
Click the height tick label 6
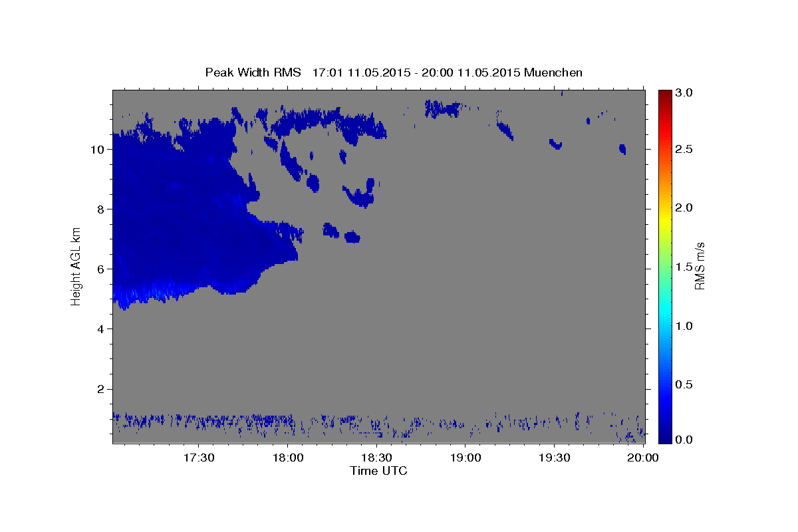(x=100, y=269)
